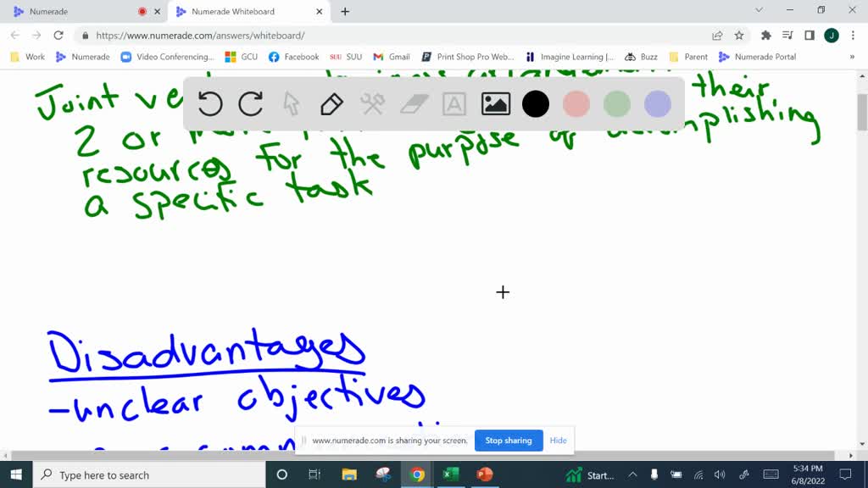The image size is (868, 488).
Task: Activate the text box tool
Action: 454,104
